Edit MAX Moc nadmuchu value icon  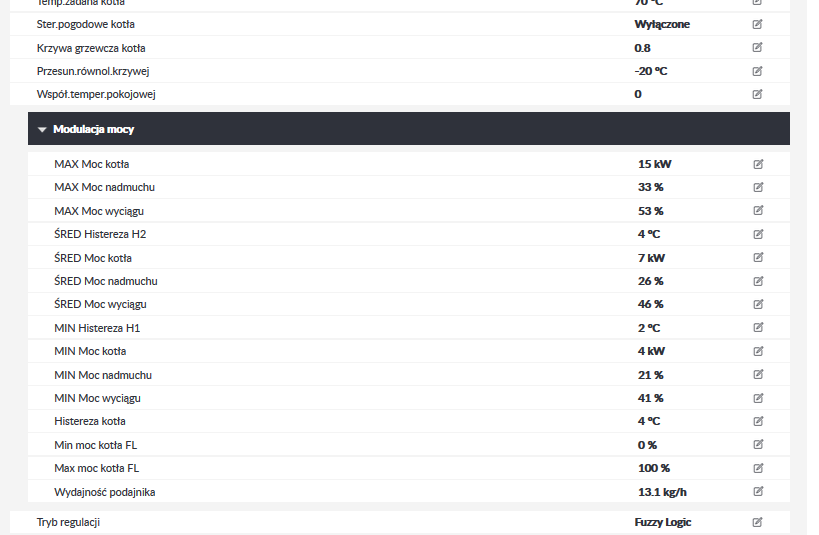coord(758,187)
